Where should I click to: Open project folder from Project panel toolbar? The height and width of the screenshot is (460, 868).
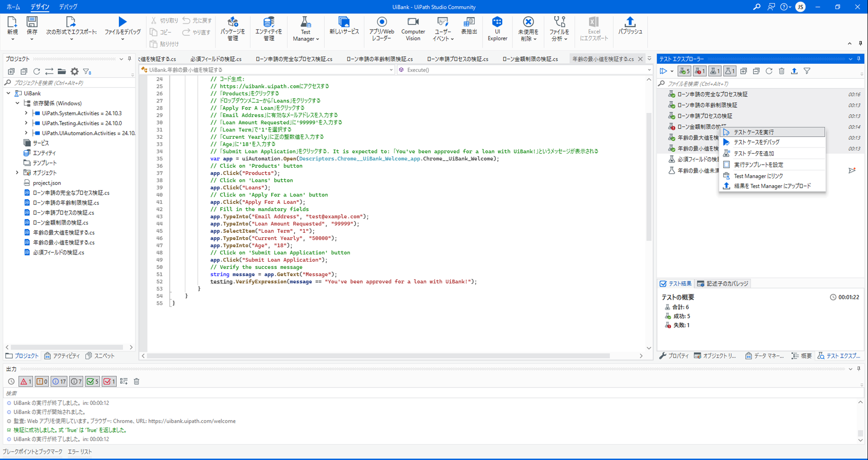click(x=62, y=72)
